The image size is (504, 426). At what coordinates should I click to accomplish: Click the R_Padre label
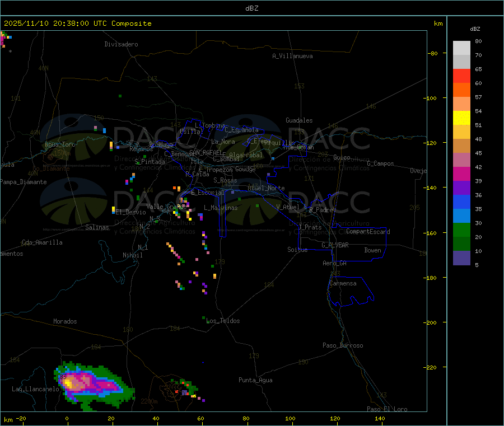[x=321, y=210]
